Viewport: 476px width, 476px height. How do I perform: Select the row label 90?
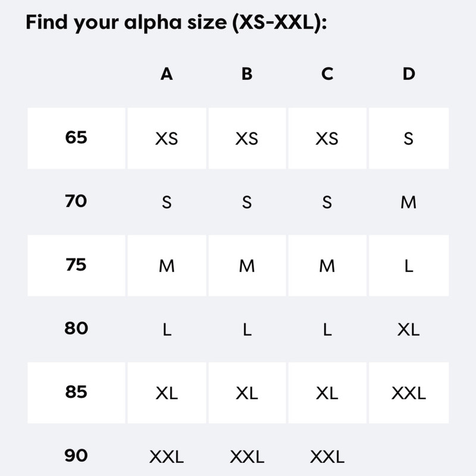pos(76,456)
